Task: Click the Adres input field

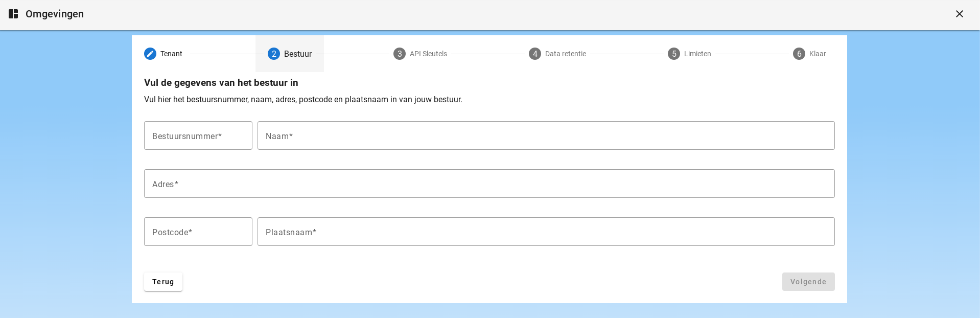Action: tap(489, 184)
